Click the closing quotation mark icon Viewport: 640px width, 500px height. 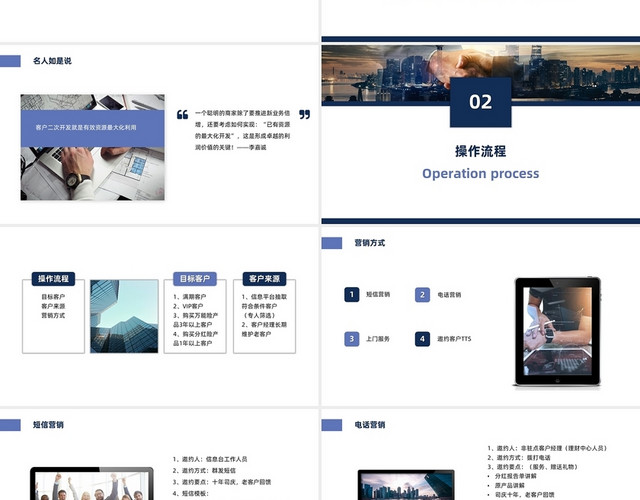pos(304,115)
